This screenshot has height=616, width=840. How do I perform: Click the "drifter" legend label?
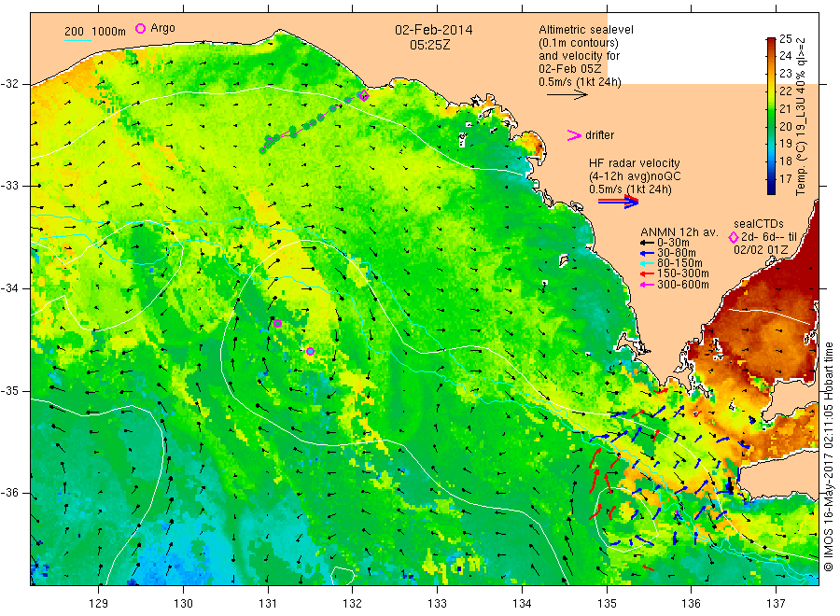coord(599,135)
